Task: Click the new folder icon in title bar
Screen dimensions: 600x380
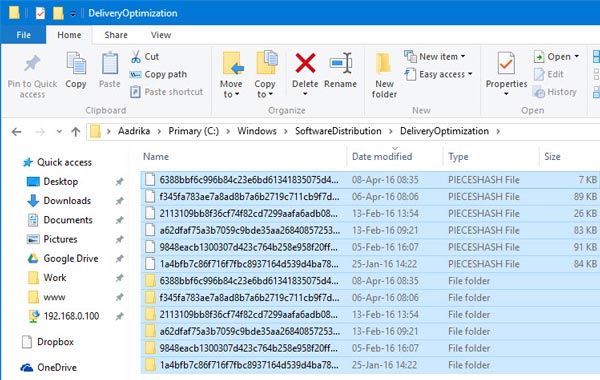Action: (58, 13)
